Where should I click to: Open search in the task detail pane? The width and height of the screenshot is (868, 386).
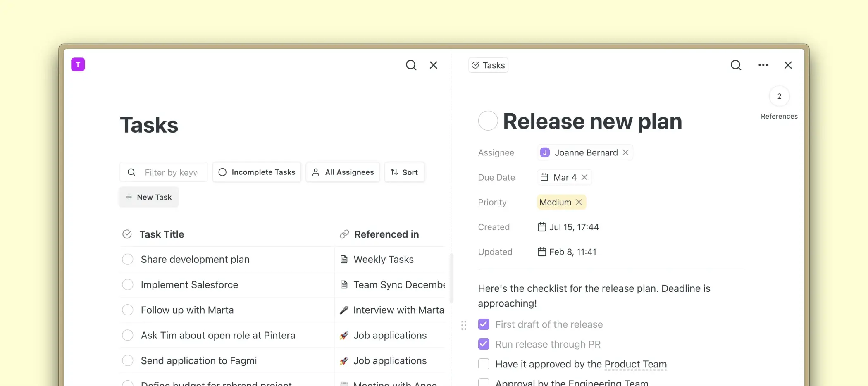736,65
